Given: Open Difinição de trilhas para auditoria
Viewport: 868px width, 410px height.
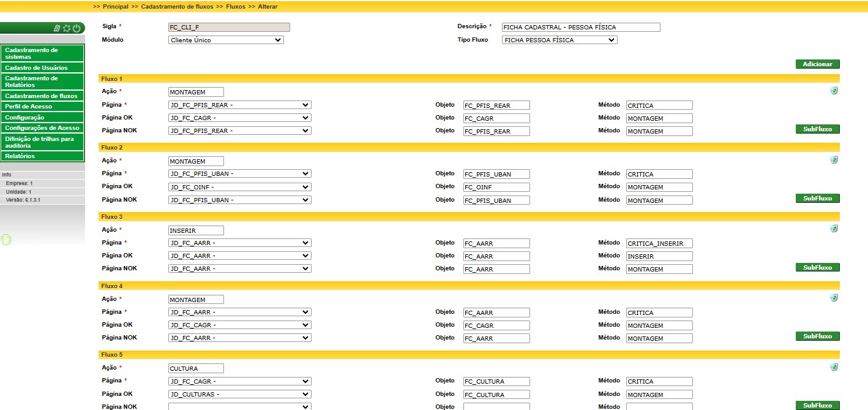Looking at the screenshot, I should pyautogui.click(x=42, y=142).
